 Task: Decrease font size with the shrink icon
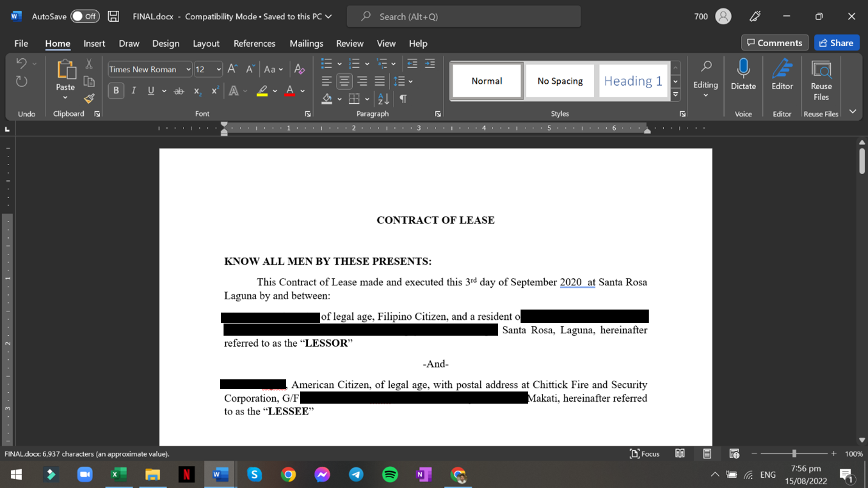click(250, 69)
